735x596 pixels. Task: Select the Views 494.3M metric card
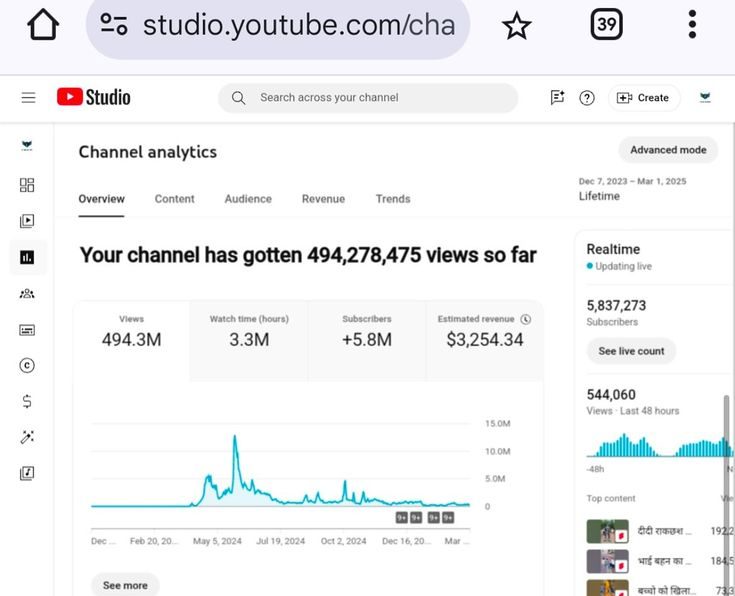click(131, 340)
